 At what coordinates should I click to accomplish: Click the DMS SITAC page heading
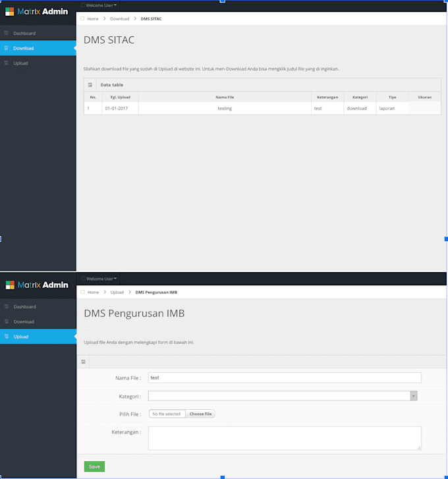click(109, 40)
